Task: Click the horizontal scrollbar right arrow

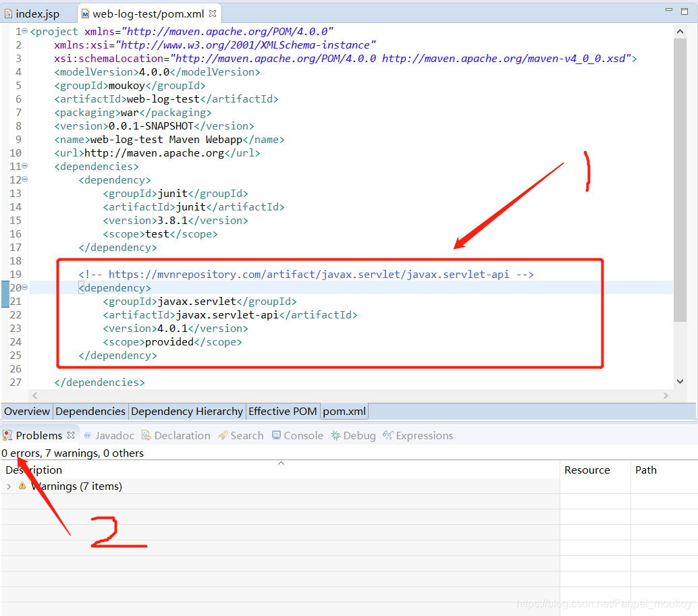Action: click(x=666, y=395)
